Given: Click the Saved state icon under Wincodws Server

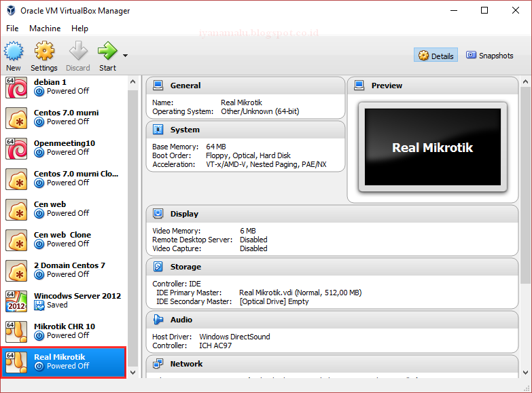Looking at the screenshot, I should pos(39,305).
